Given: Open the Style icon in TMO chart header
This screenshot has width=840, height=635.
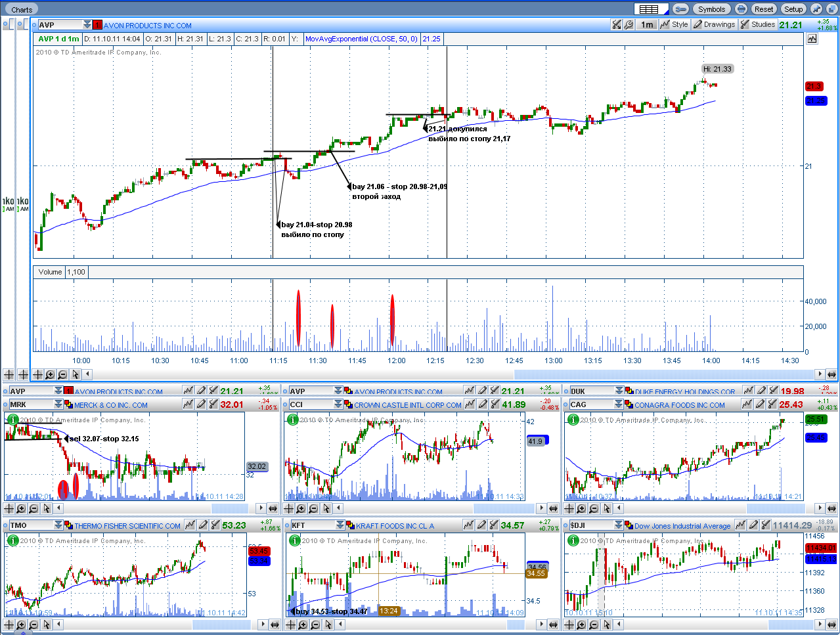Looking at the screenshot, I should (x=190, y=525).
